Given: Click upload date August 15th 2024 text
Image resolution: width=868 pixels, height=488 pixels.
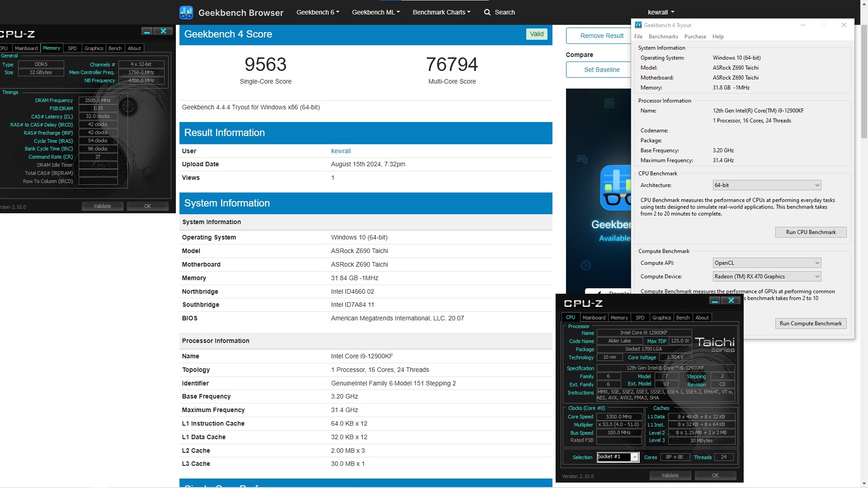Looking at the screenshot, I should pos(368,164).
